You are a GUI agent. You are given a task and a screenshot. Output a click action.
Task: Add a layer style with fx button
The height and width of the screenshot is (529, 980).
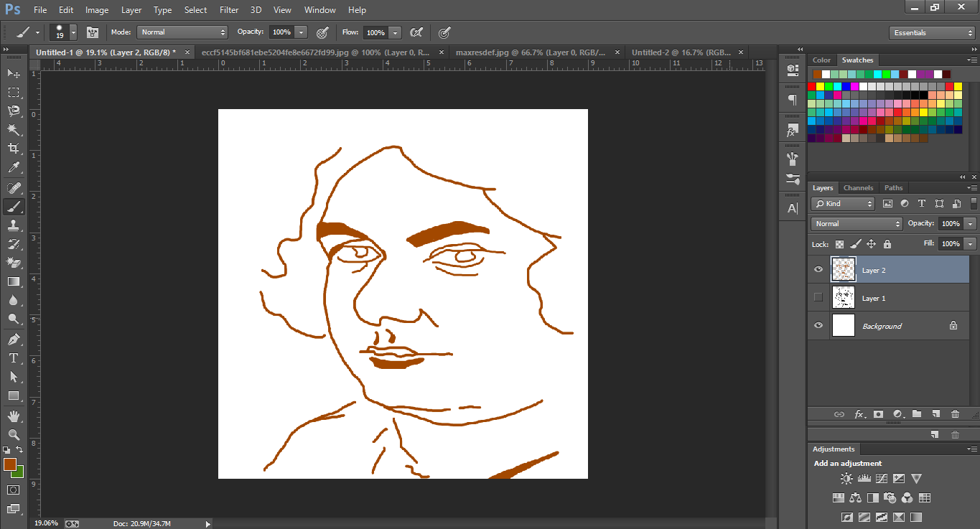point(859,414)
